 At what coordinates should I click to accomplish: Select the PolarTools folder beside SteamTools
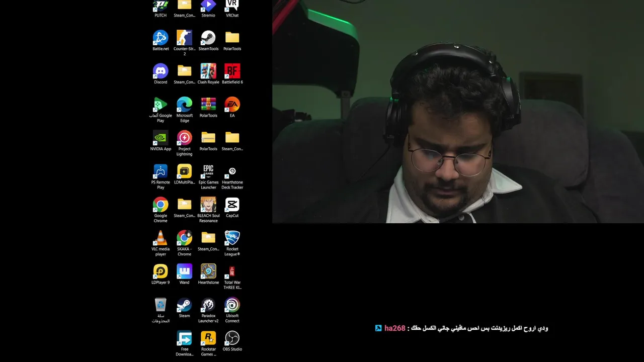click(232, 41)
